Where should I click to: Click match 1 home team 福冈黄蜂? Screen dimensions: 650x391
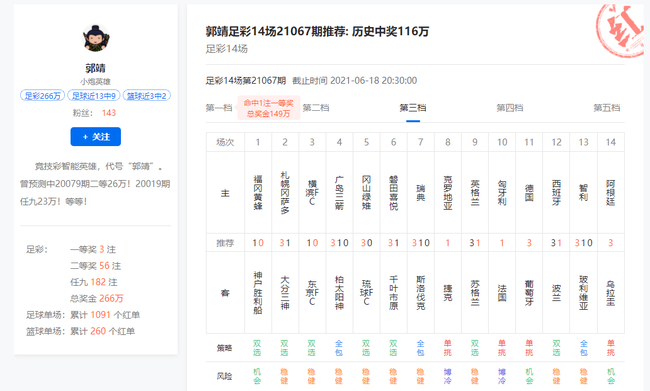click(x=258, y=192)
